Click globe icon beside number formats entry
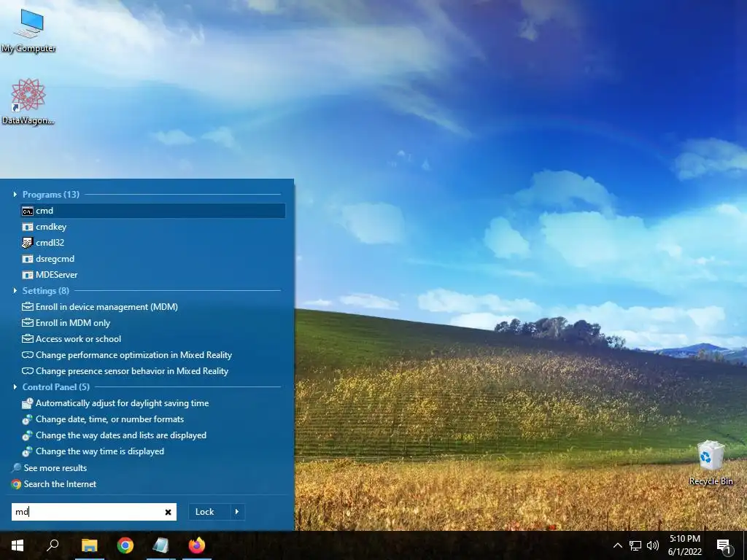This screenshot has width=747, height=560. (x=28, y=419)
